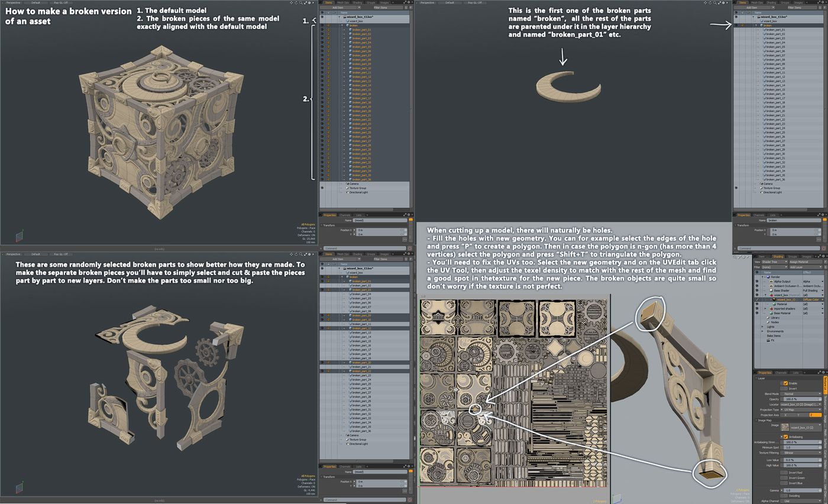Screen dimensions: 828x504
Task: Toggle visibility eye of wizard_box_t3.lxo in top-left list
Action: (x=322, y=17)
